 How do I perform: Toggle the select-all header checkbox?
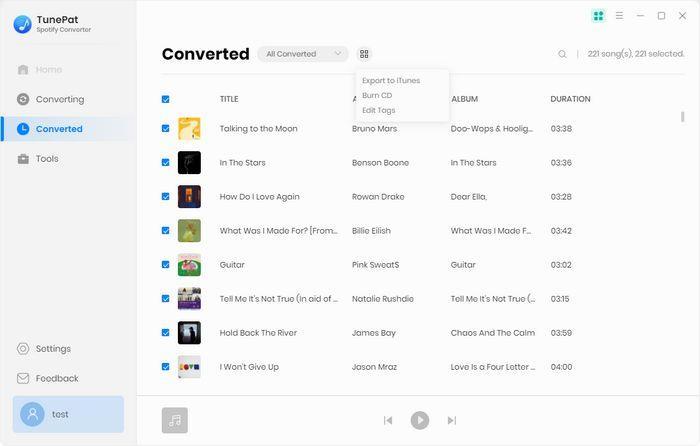(166, 99)
